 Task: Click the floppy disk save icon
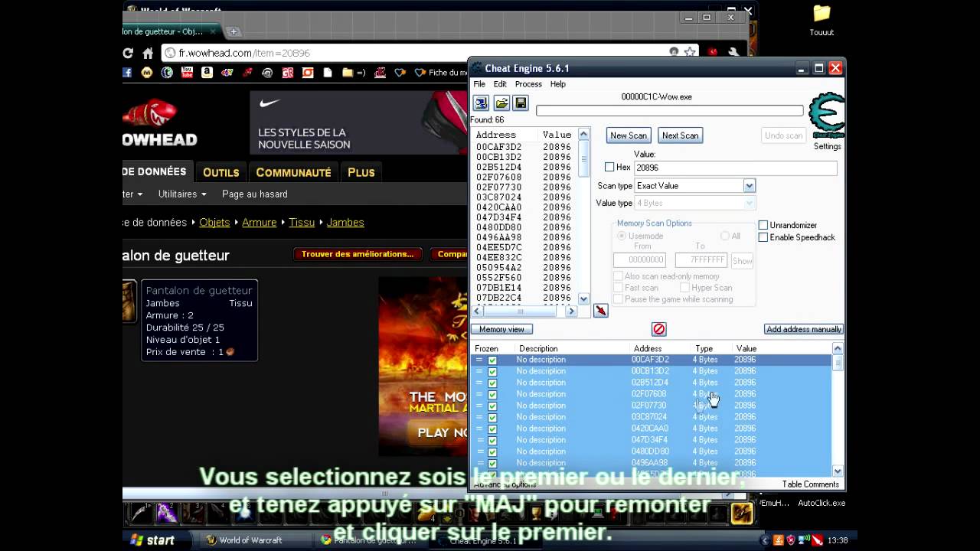click(521, 103)
